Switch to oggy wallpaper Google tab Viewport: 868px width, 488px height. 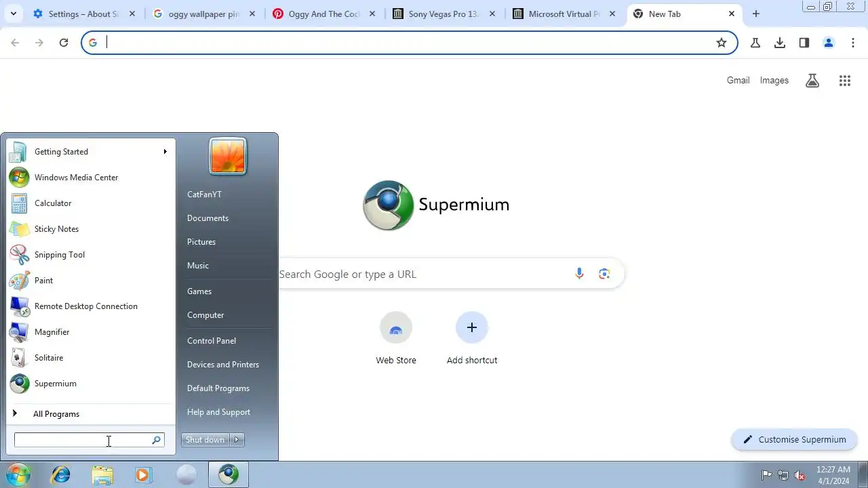click(x=203, y=14)
